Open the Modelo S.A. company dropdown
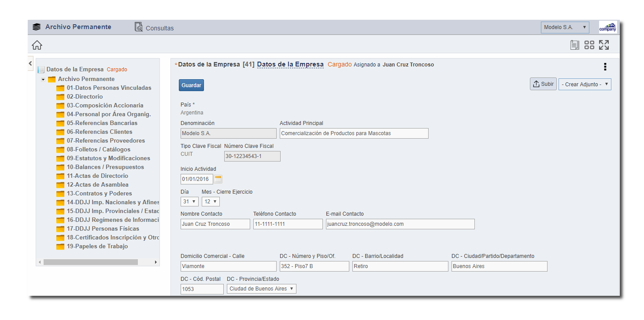 565,27
